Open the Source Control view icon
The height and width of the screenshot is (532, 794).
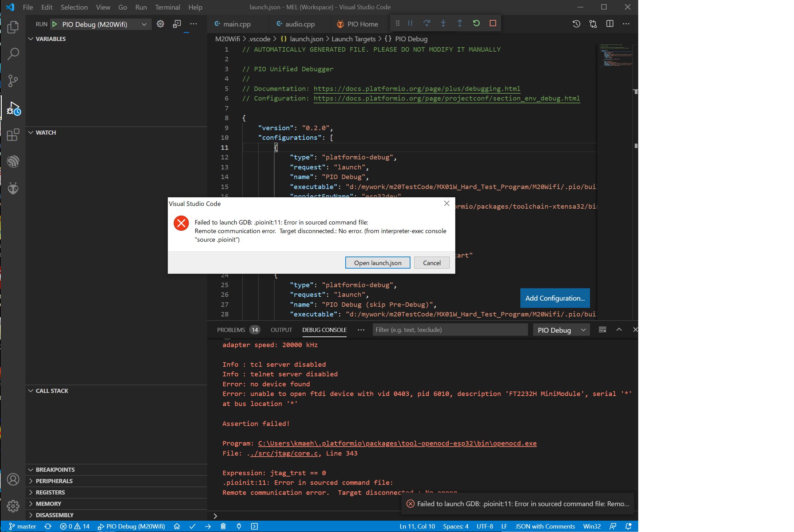tap(13, 81)
